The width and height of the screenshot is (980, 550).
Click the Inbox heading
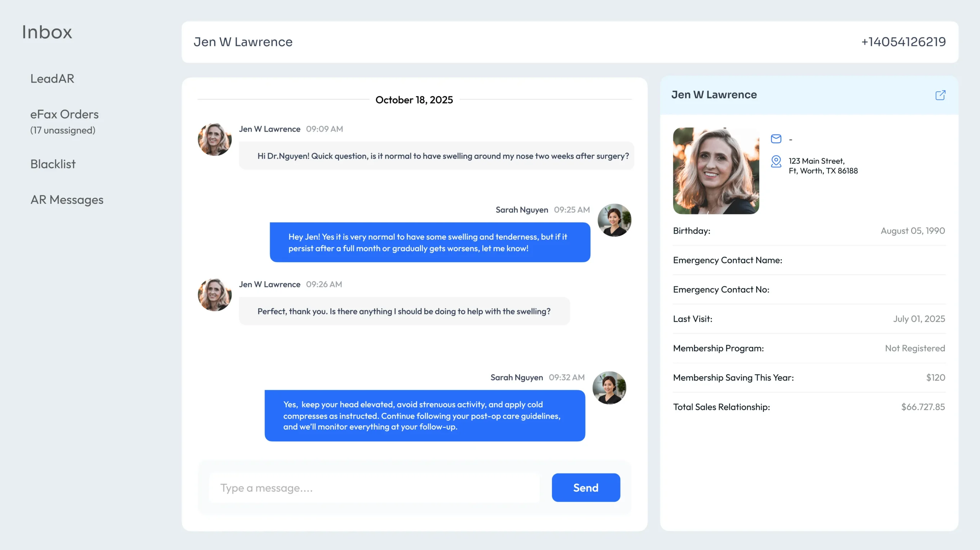pos(47,32)
